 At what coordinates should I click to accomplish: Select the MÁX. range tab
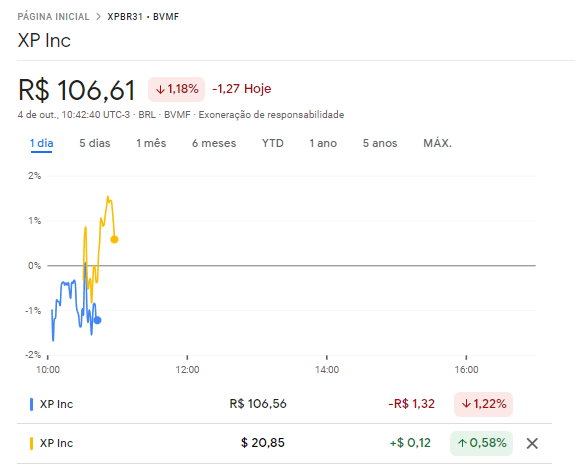[437, 143]
